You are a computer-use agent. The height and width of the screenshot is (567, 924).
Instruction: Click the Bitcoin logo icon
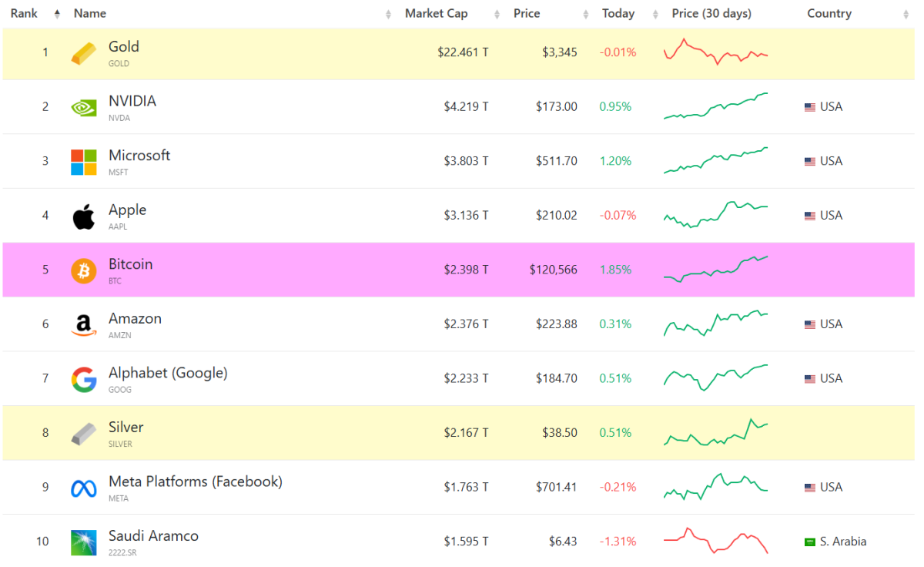click(84, 271)
